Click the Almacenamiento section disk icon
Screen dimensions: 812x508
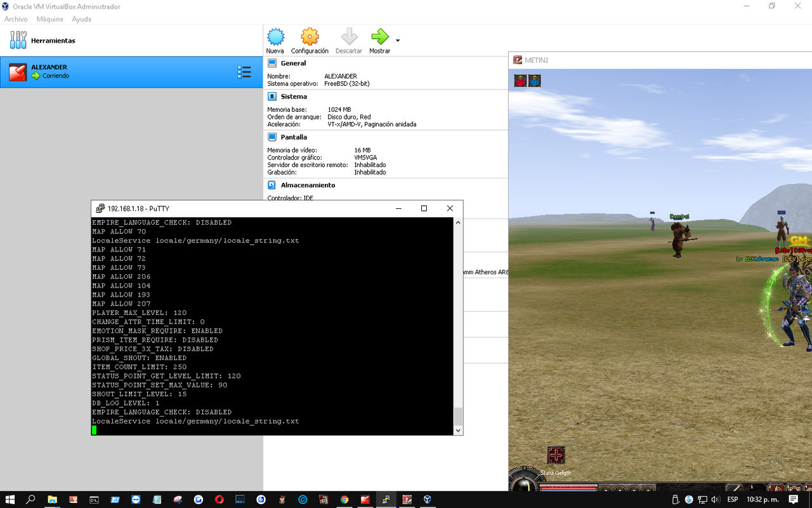[x=272, y=185]
